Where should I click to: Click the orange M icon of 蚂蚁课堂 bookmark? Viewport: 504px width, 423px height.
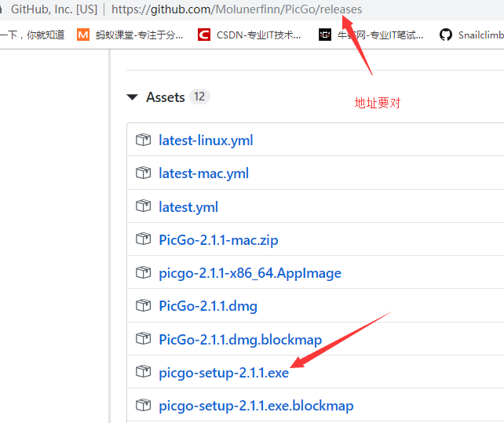click(83, 35)
